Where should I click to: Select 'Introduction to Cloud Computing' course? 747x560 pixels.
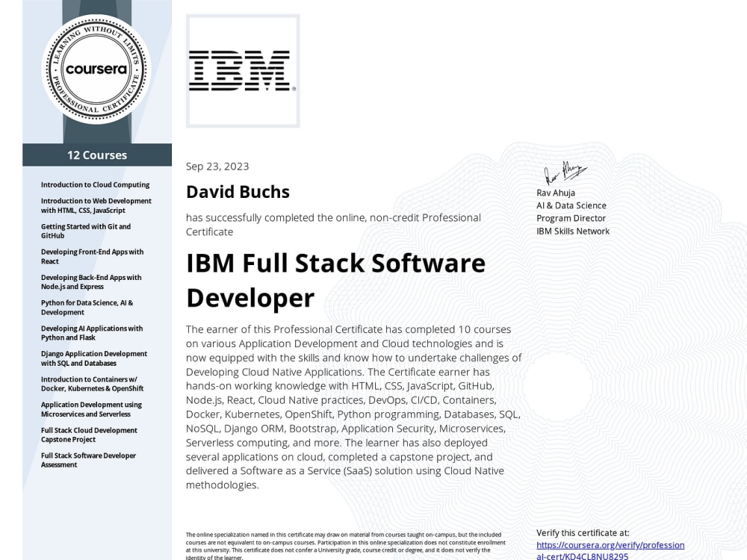[96, 184]
